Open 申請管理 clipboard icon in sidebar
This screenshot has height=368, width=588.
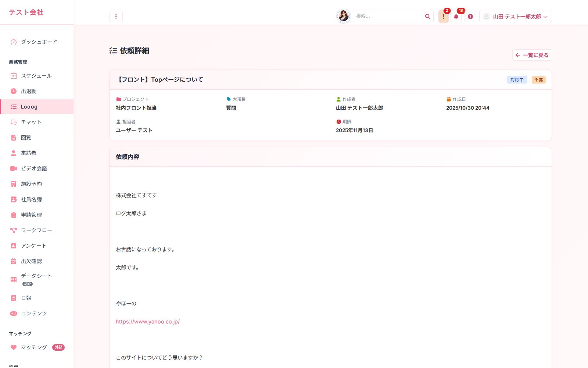(14, 215)
